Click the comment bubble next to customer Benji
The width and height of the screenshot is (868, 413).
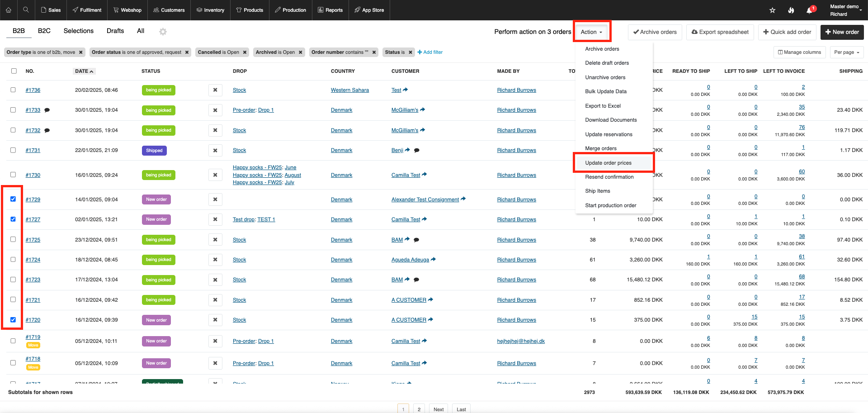417,150
